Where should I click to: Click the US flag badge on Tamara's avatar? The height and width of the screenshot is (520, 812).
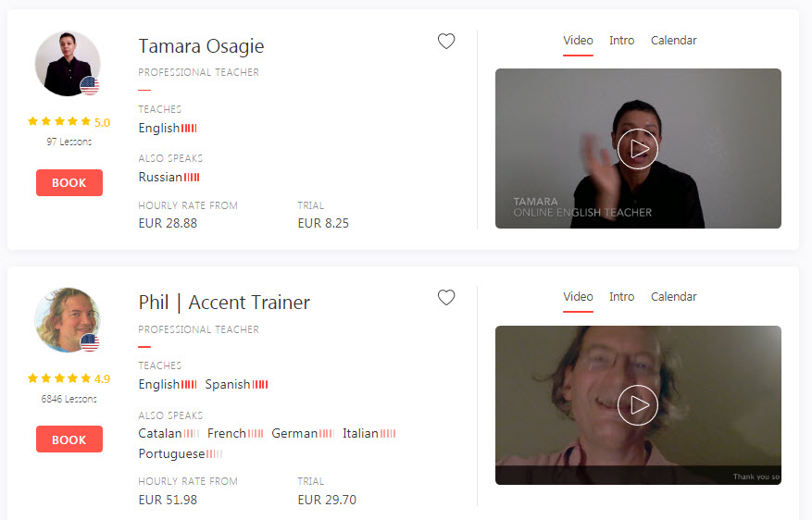(90, 86)
